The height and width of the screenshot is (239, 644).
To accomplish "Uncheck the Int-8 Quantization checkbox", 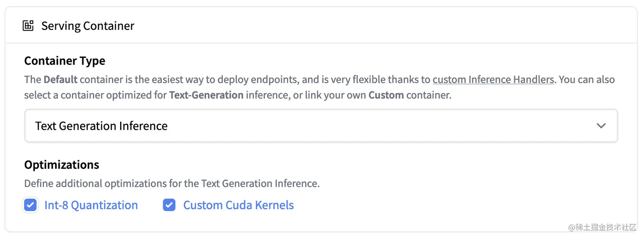I will coord(30,205).
